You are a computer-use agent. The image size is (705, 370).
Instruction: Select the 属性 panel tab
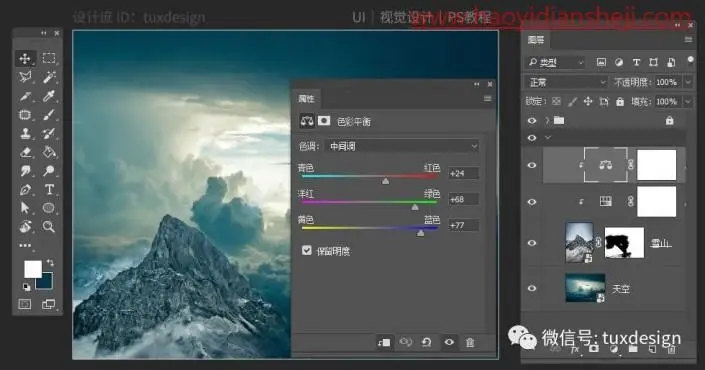click(x=306, y=98)
